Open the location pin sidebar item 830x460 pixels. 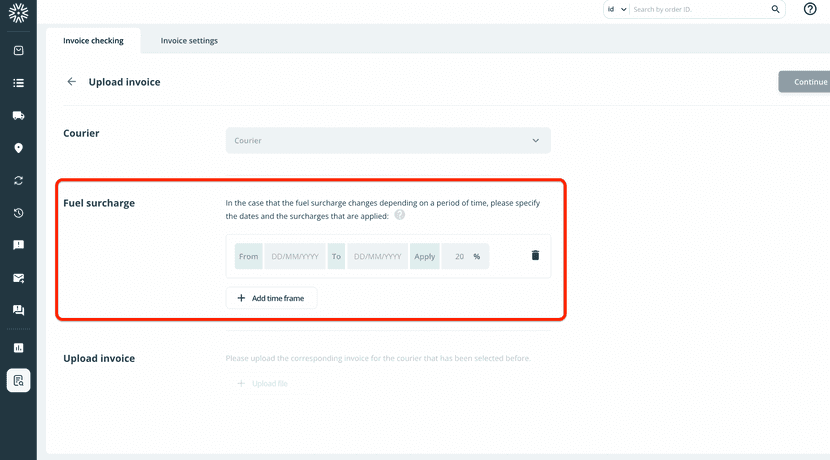click(18, 149)
